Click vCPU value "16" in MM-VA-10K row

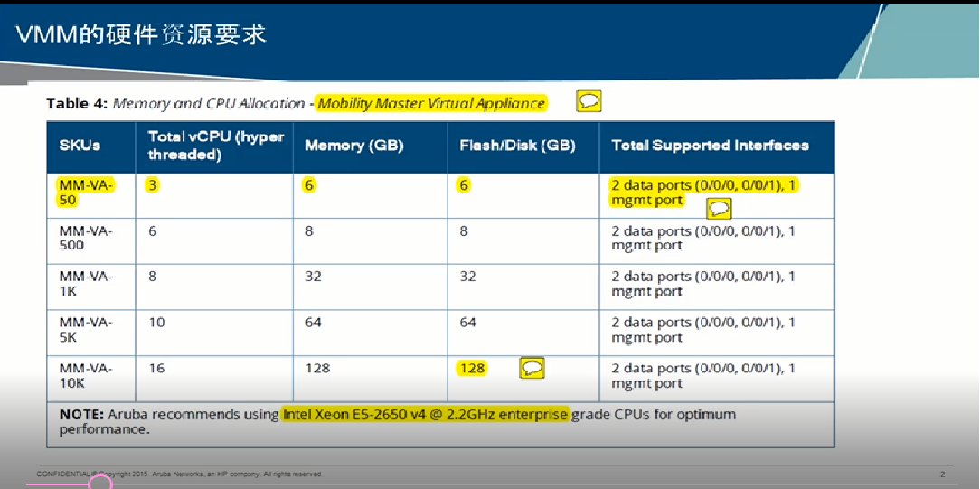click(x=156, y=369)
